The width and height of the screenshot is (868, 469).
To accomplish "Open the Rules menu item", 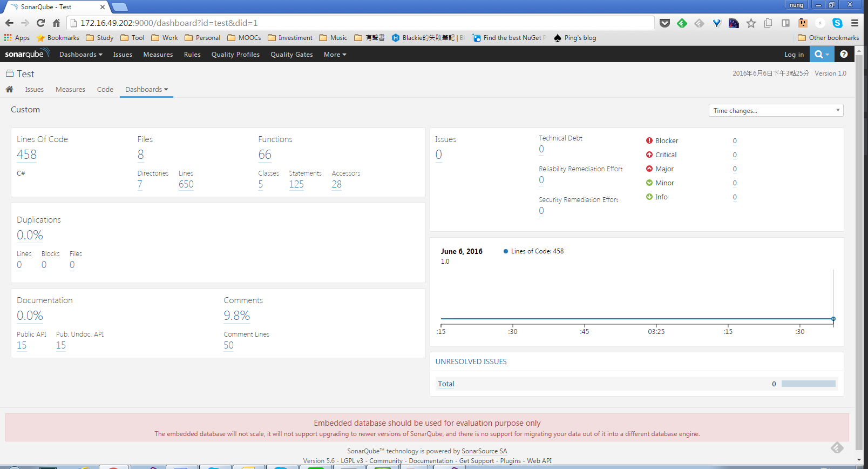I will coord(192,55).
